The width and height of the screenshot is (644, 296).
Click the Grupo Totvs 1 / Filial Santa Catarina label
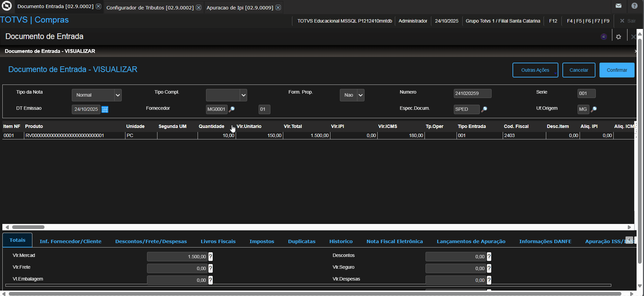coord(503,21)
